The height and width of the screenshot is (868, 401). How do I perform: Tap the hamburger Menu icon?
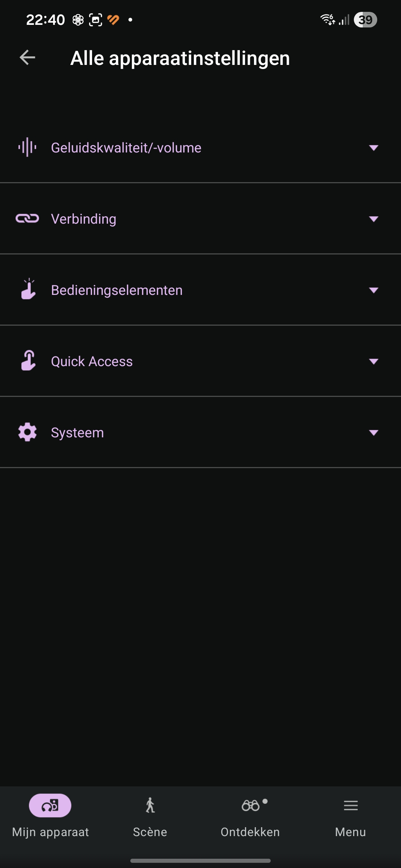351,805
